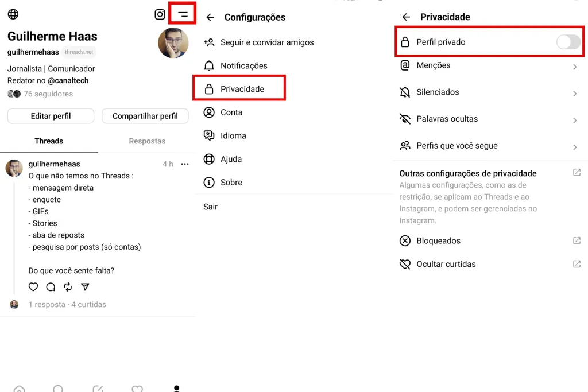The height and width of the screenshot is (392, 588).
Task: Open the Instagram icon on the profile
Action: click(160, 14)
